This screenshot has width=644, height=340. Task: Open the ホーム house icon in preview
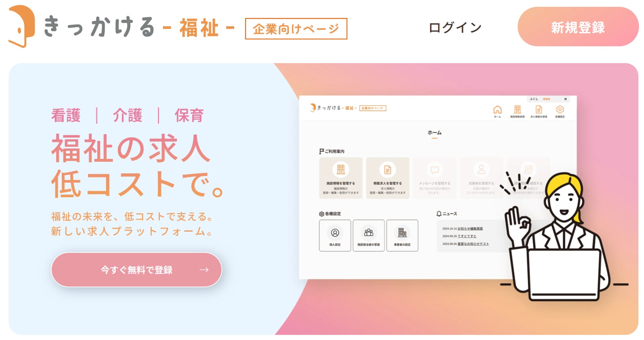[497, 109]
